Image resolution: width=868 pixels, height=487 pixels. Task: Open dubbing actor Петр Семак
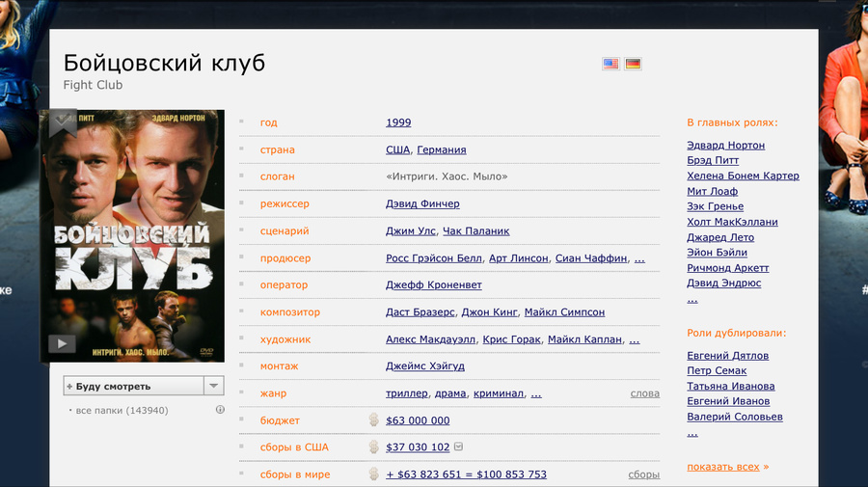pyautogui.click(x=717, y=370)
